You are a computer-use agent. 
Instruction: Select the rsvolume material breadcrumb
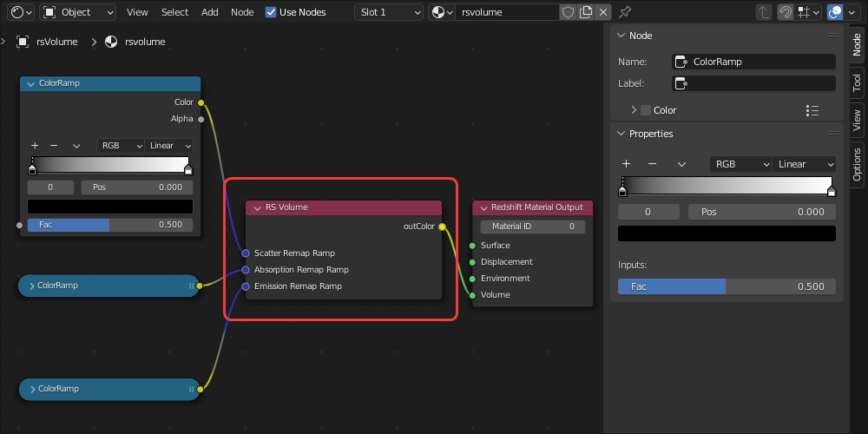tap(135, 42)
